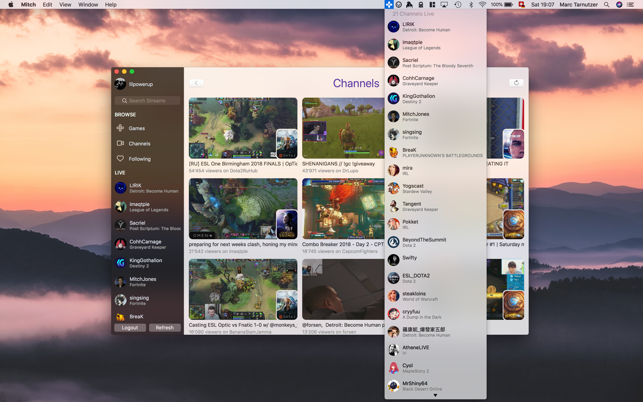The height and width of the screenshot is (402, 643).
Task: Open imaqtpie in sidebar Live list
Action: [x=148, y=207]
